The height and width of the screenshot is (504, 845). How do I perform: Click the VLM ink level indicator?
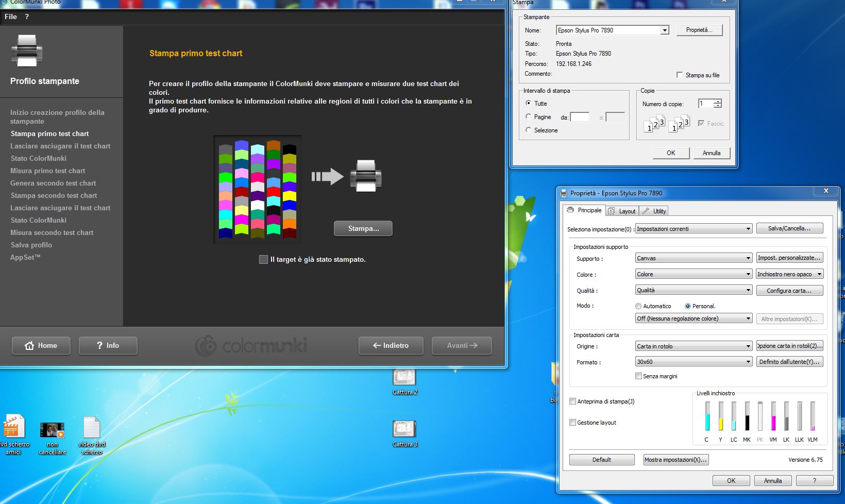click(x=813, y=416)
